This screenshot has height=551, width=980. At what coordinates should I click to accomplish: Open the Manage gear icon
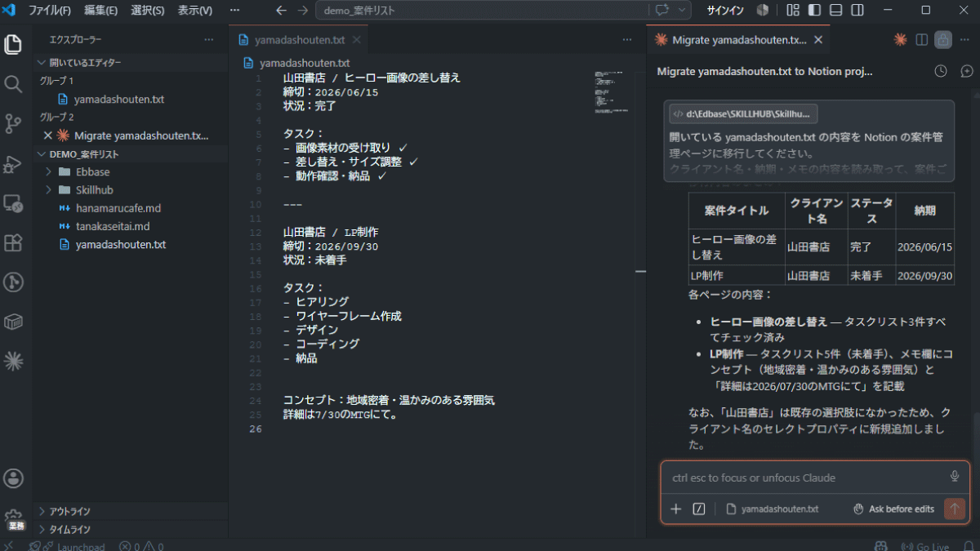point(13,518)
